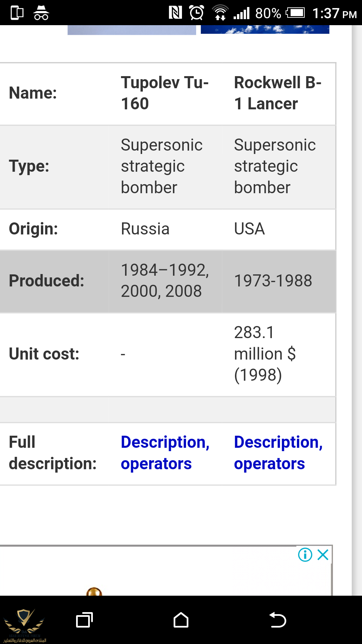Tap the Tu-160 aircraft photo thumbnail
This screenshot has height=644, width=362.
tap(132, 30)
